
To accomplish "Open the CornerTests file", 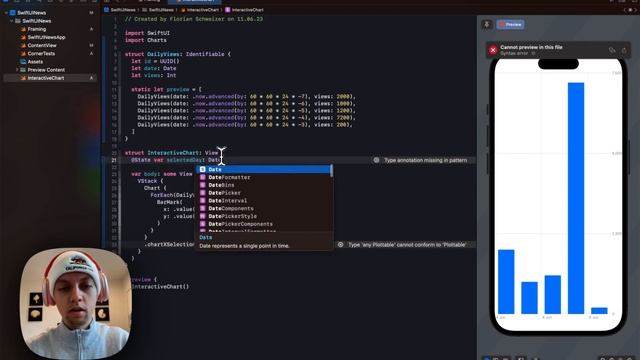I will (41, 53).
